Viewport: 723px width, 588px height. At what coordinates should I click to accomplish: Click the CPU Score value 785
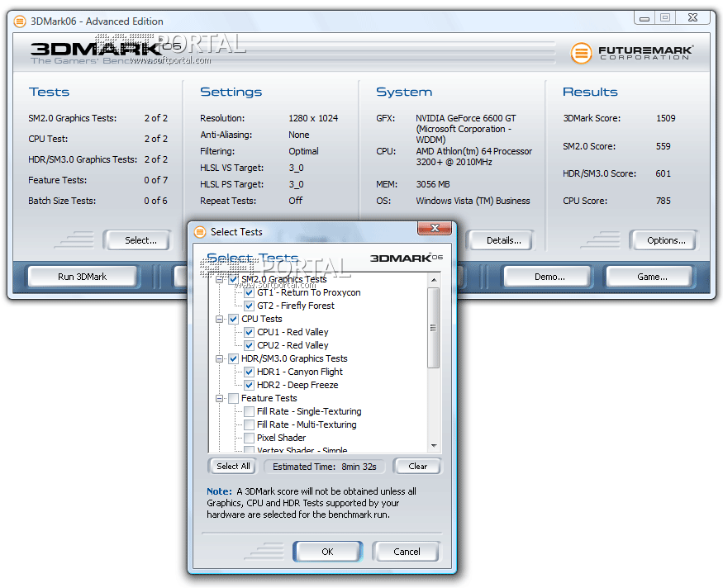pos(663,201)
